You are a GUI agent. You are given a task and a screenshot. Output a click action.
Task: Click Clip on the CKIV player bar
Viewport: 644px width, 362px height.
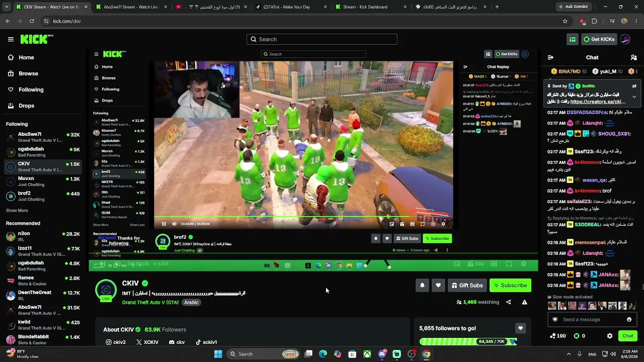476,264
